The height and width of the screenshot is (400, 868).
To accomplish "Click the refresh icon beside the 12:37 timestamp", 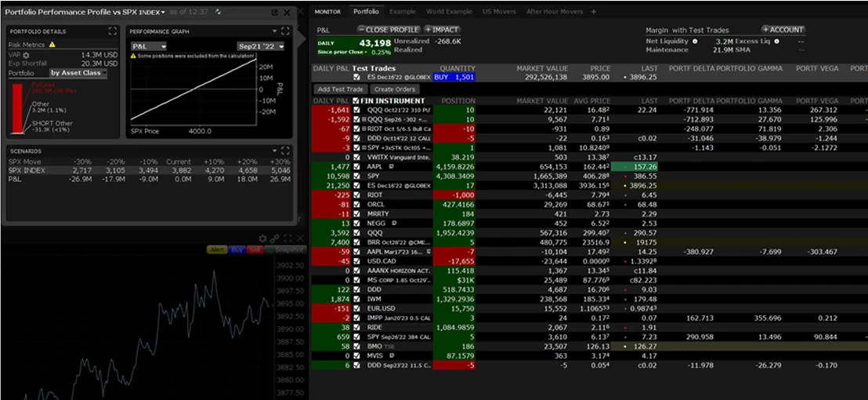I will point(218,12).
